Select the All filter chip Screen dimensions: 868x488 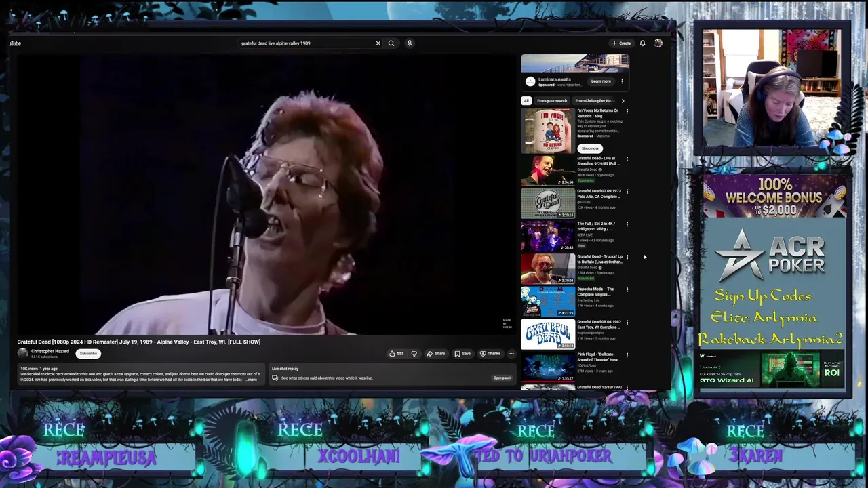coord(526,101)
